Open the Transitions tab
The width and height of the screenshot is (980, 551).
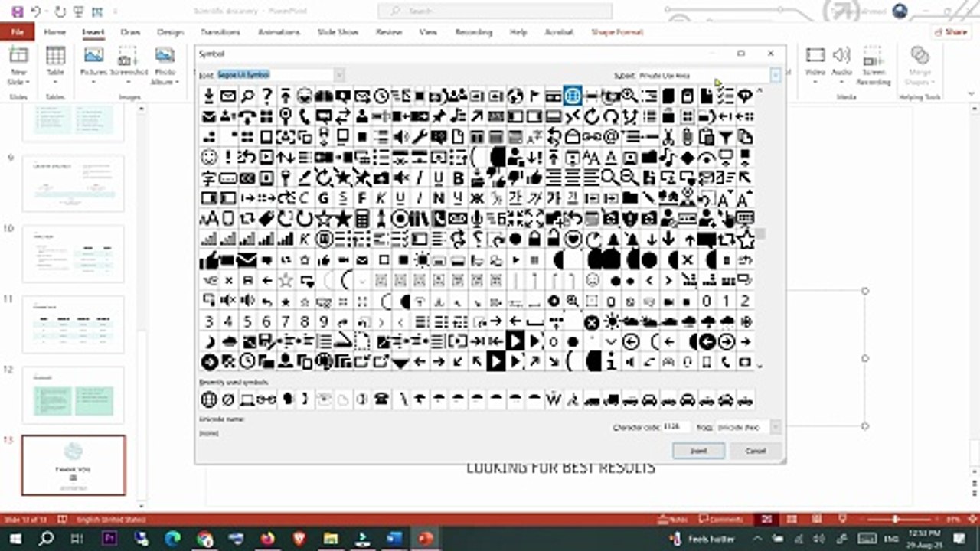(x=220, y=32)
